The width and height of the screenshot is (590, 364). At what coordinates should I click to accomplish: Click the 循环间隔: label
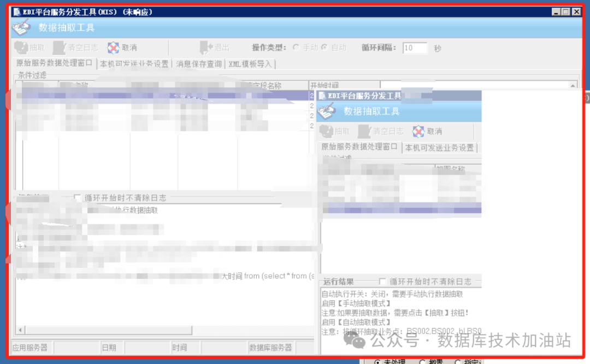[379, 48]
